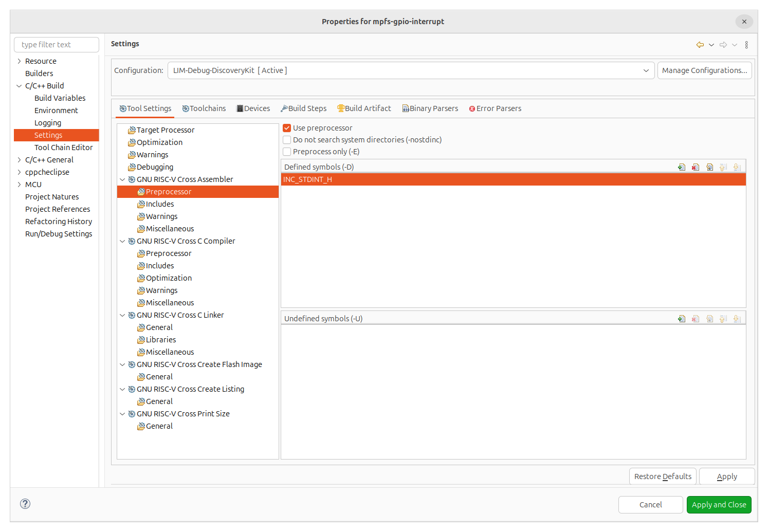Viewport: 768px width, 532px height.
Task: Open the view menu via three-dot icon
Action: [746, 45]
